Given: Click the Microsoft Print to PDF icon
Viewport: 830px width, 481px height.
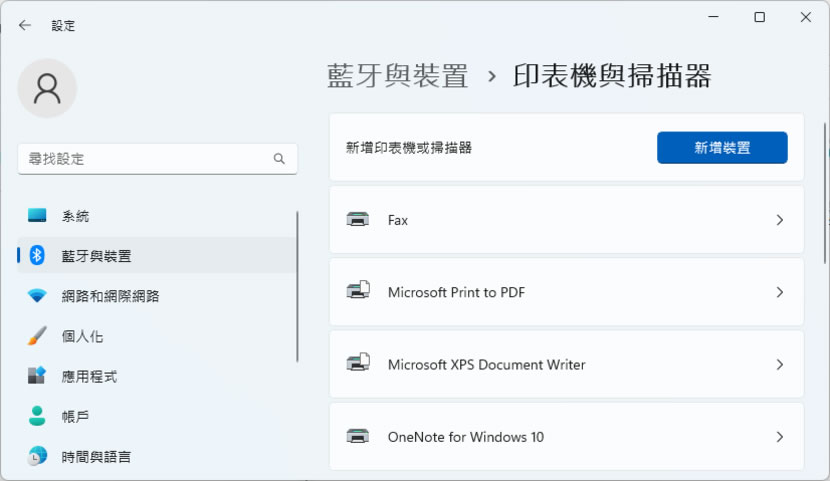Looking at the screenshot, I should 357,292.
